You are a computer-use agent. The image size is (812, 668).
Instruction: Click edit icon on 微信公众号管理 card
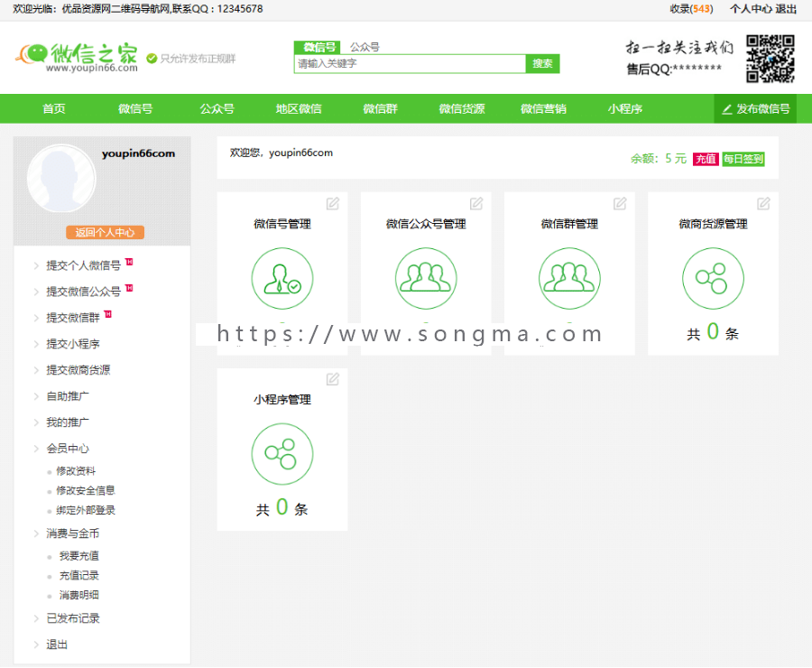(475, 204)
